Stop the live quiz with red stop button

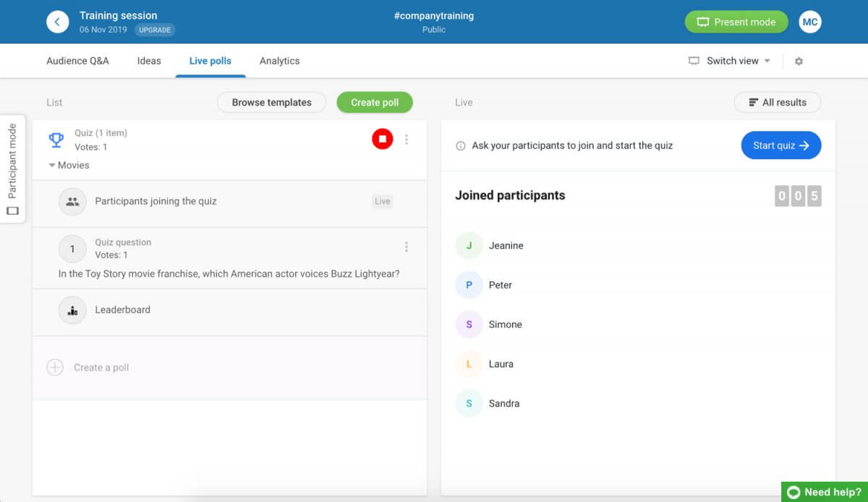pyautogui.click(x=382, y=138)
